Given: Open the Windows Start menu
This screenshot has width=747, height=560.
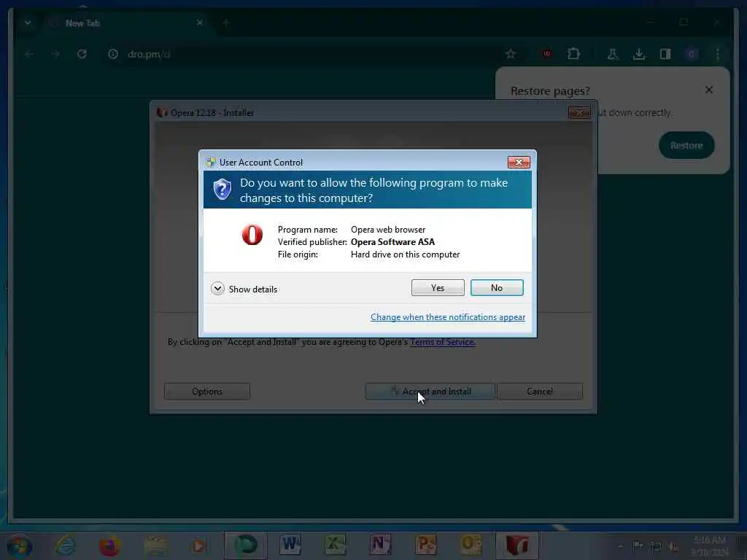Looking at the screenshot, I should [19, 545].
